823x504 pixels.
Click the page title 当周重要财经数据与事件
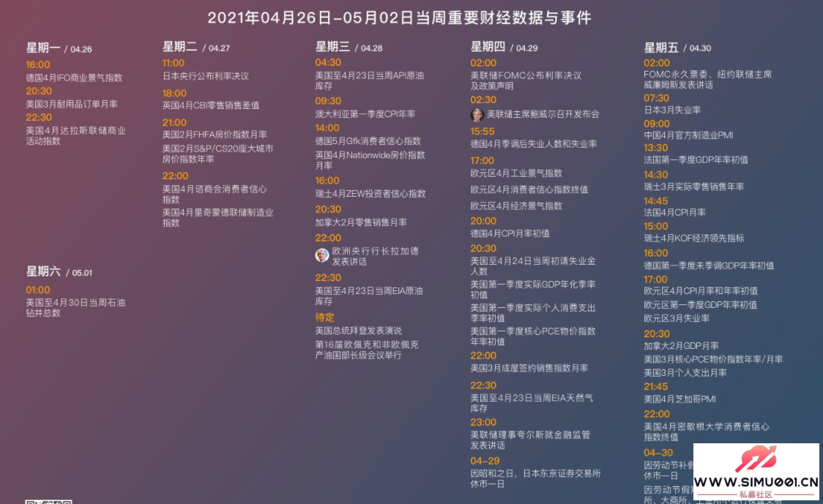(x=399, y=18)
